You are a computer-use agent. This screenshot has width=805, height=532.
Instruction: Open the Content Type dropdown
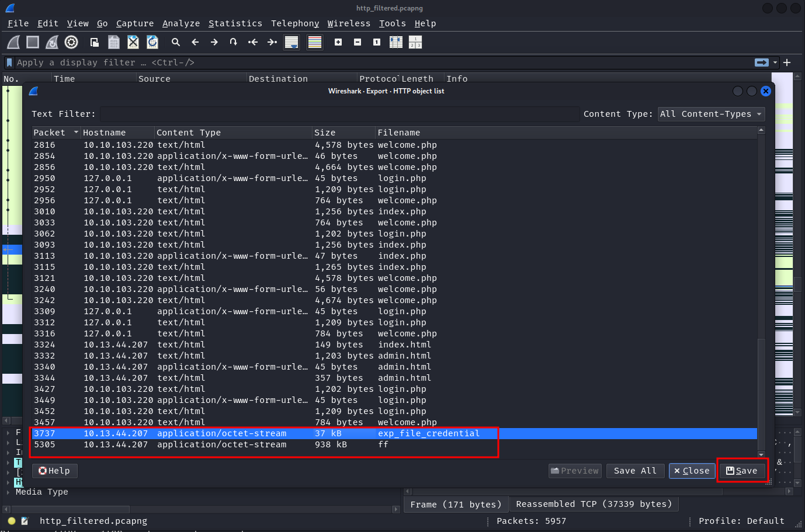(x=711, y=114)
